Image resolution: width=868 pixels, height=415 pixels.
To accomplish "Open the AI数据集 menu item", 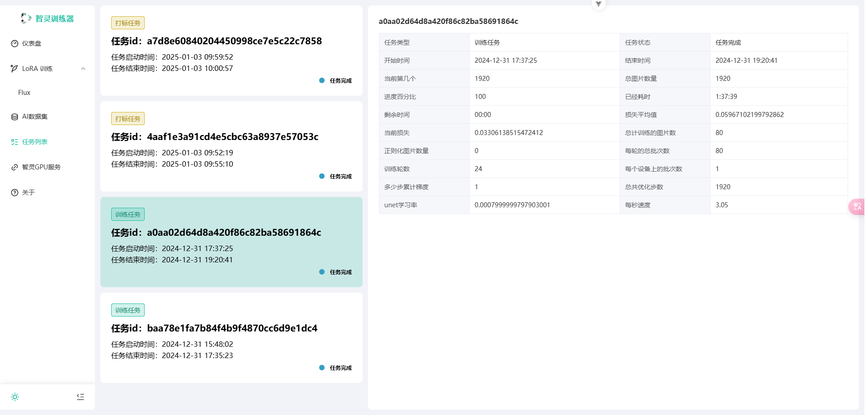I will click(x=47, y=117).
